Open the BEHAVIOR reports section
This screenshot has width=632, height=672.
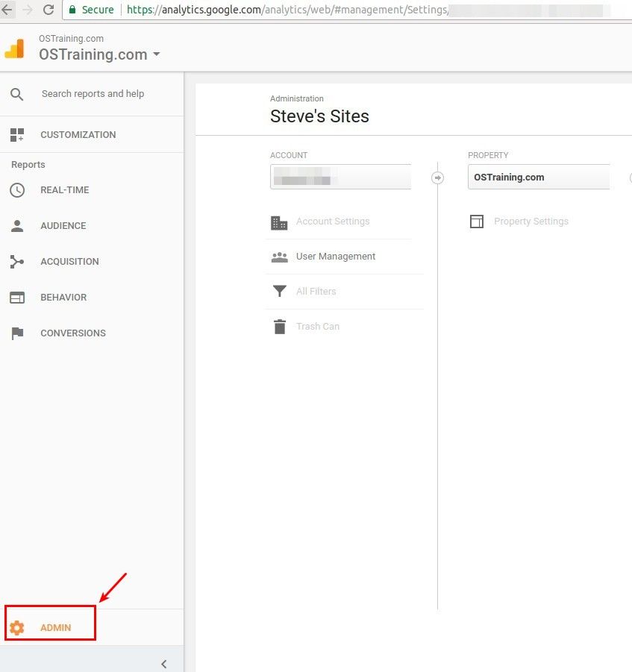click(63, 298)
